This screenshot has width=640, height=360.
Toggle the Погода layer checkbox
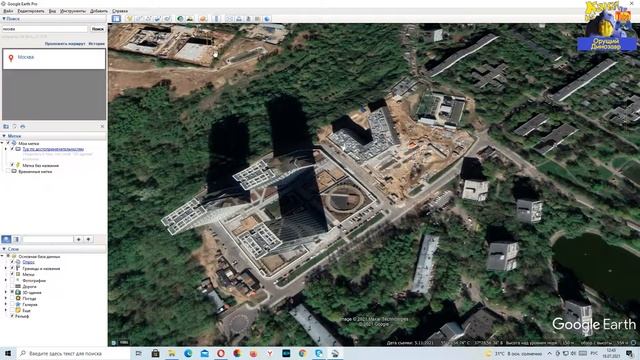pos(12,298)
